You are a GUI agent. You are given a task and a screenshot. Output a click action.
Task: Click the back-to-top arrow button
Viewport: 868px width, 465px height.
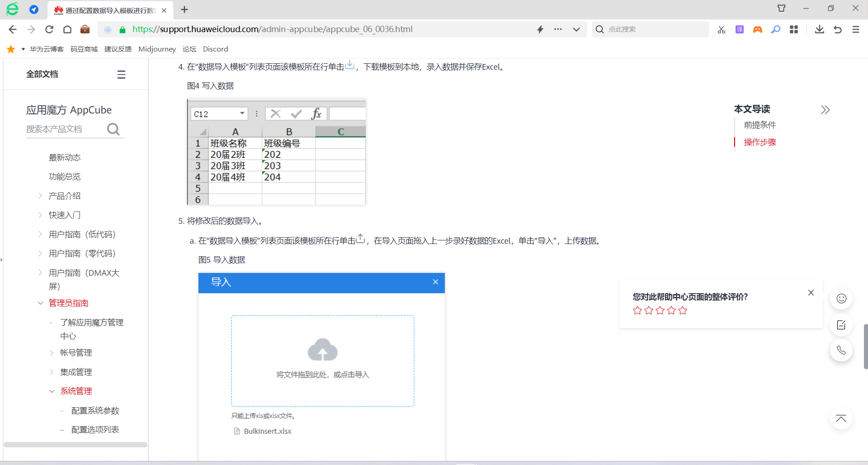pyautogui.click(x=841, y=418)
